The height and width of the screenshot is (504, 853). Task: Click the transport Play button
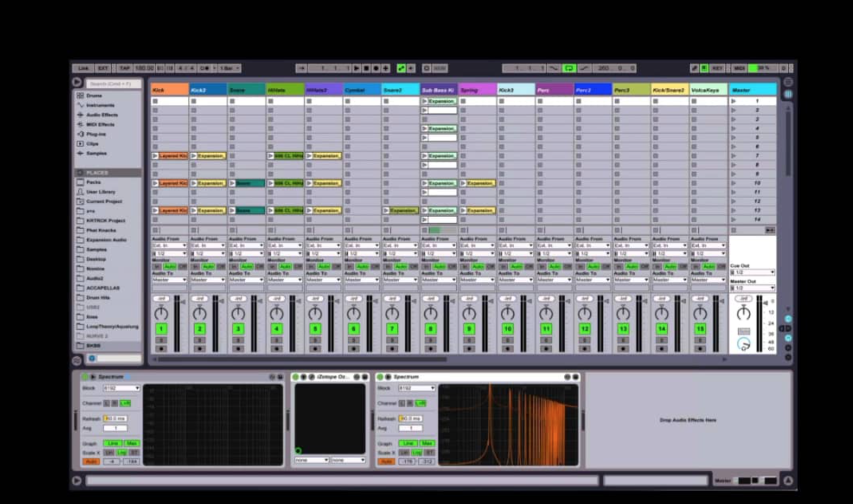coord(357,68)
